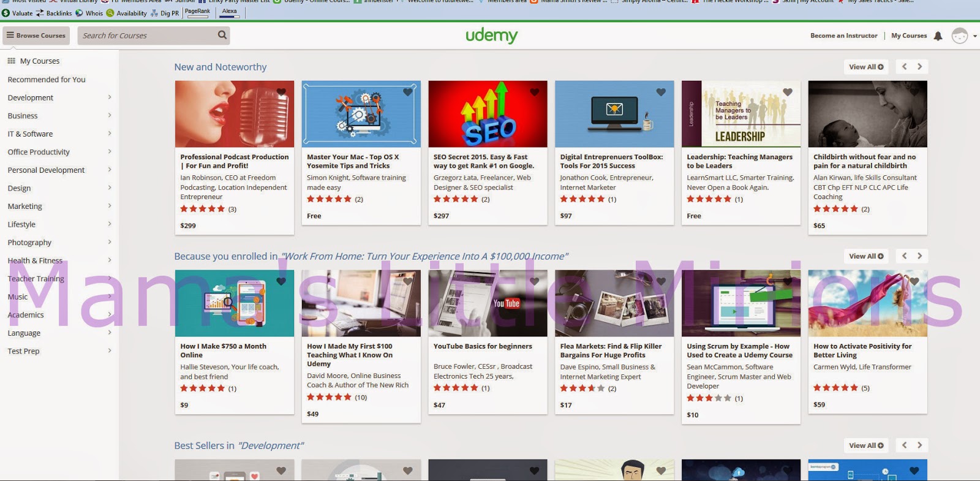The width and height of the screenshot is (980, 481).
Task: Wishlist Master Your Mac course
Action: (408, 92)
